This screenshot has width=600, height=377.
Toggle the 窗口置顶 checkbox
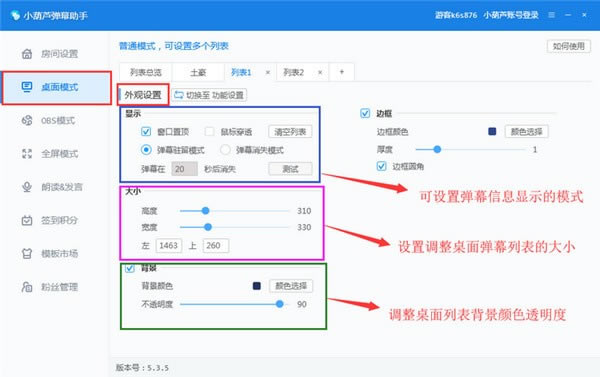click(x=146, y=132)
